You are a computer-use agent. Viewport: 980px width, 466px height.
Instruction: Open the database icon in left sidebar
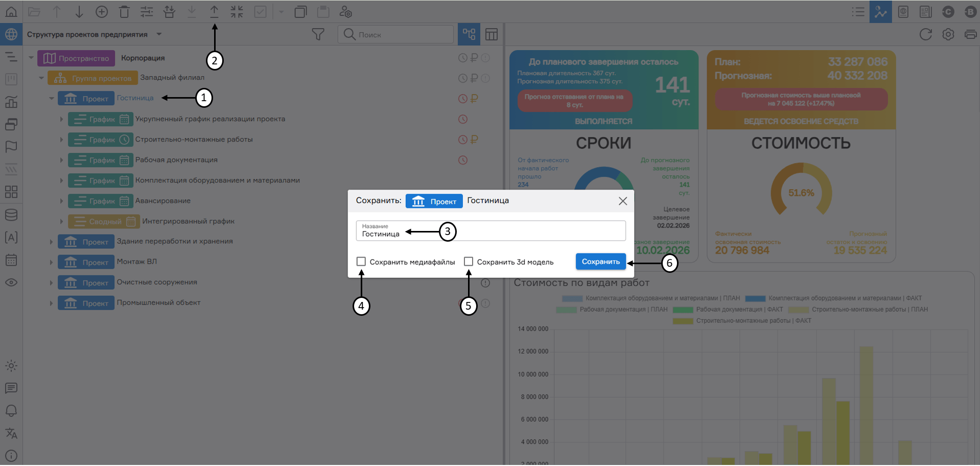11,215
